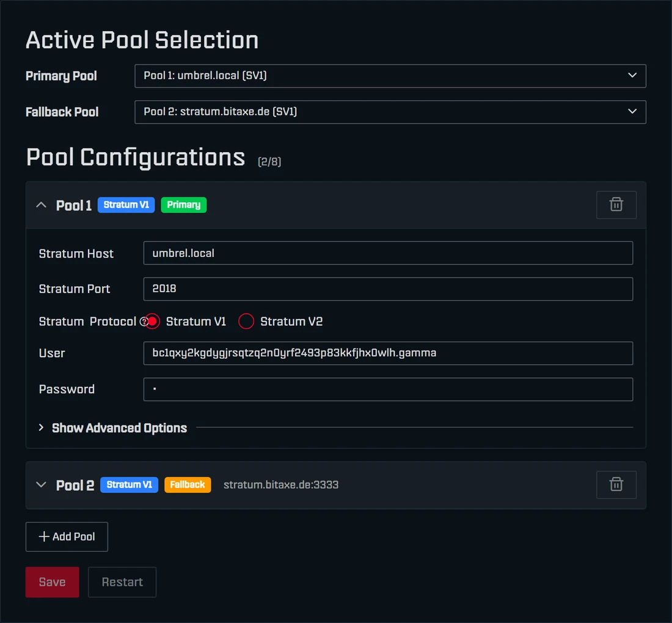Image resolution: width=672 pixels, height=623 pixels.
Task: Click the Add Pool button
Action: tap(67, 536)
